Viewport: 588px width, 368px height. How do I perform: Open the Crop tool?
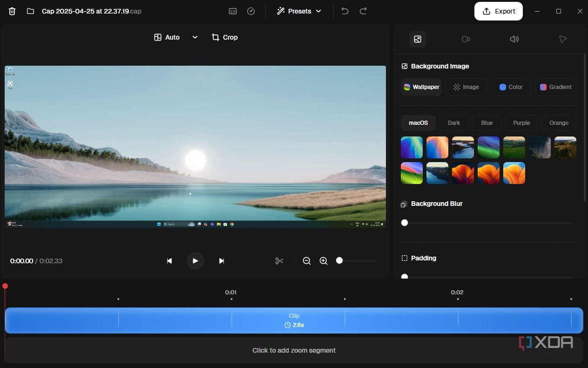(x=225, y=37)
